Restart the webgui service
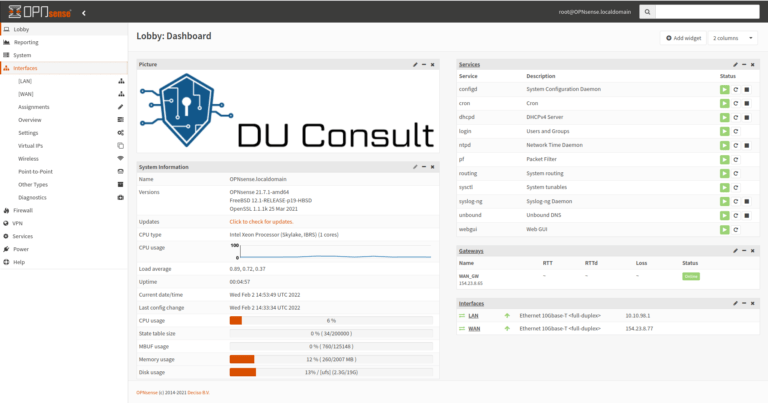The height and width of the screenshot is (403, 768). pyautogui.click(x=736, y=229)
